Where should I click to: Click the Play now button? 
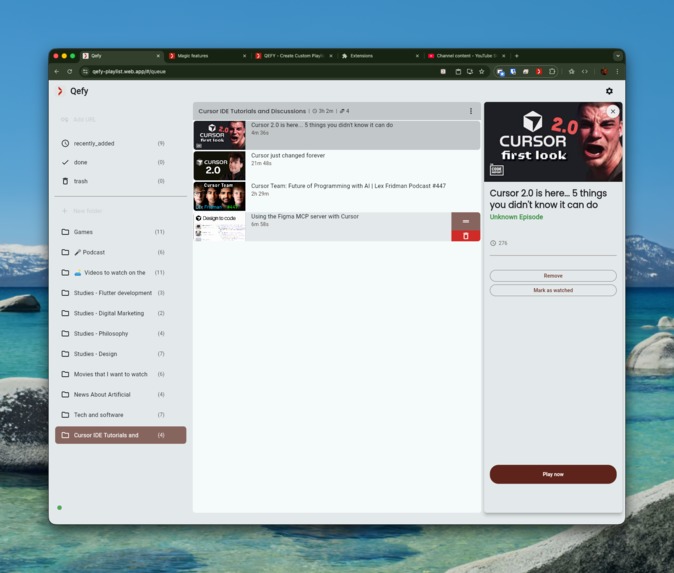tap(553, 474)
